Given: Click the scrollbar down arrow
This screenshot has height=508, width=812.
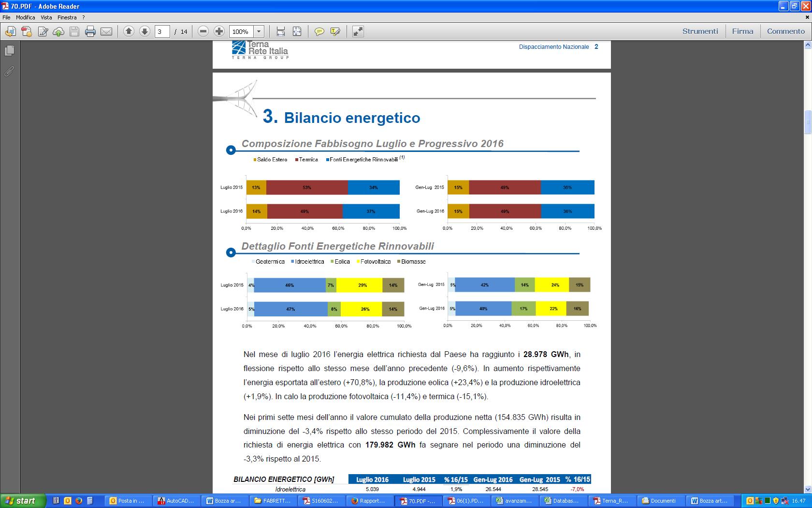Looking at the screenshot, I should click(807, 489).
